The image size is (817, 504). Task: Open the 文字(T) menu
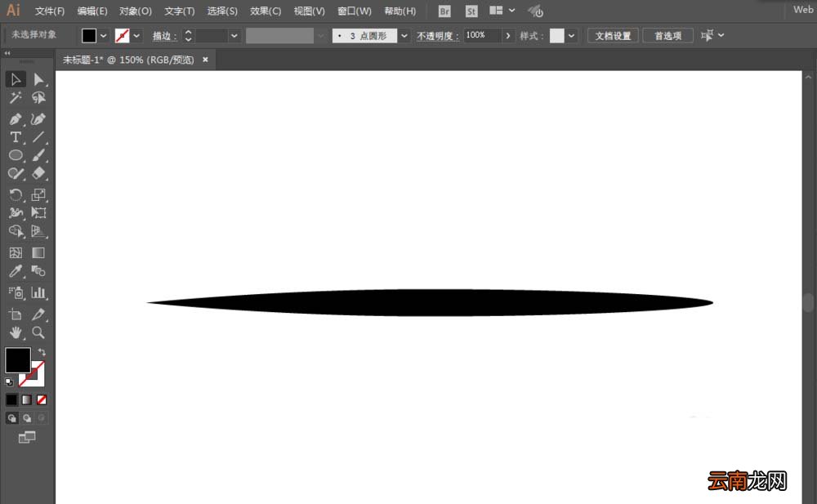tap(179, 11)
